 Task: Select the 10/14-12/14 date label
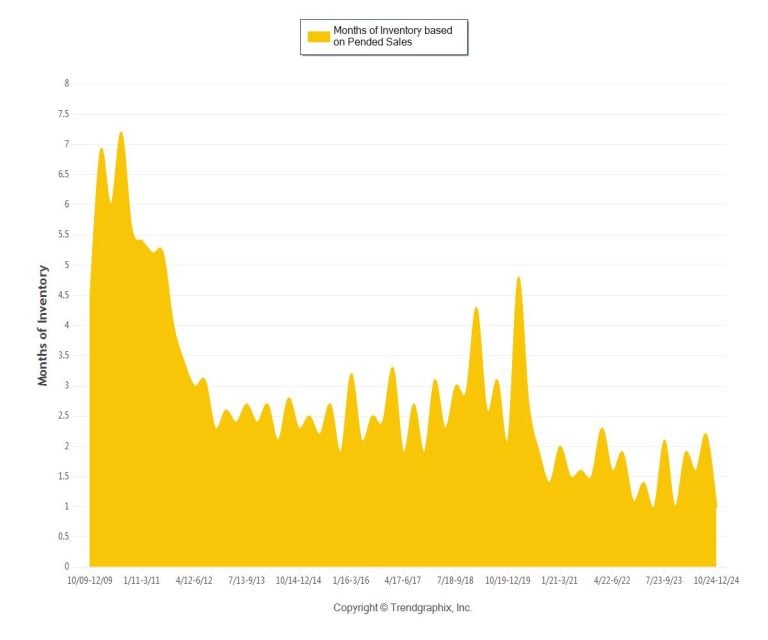298,580
